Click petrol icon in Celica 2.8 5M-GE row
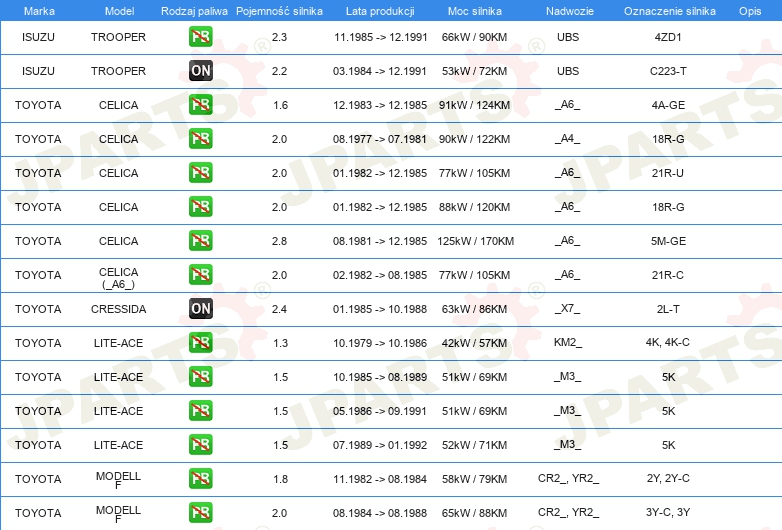The height and width of the screenshot is (530, 782). tap(200, 240)
